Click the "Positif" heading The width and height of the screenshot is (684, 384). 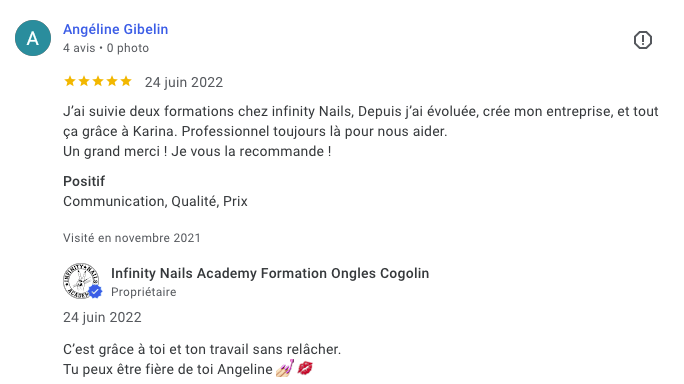[x=84, y=181]
